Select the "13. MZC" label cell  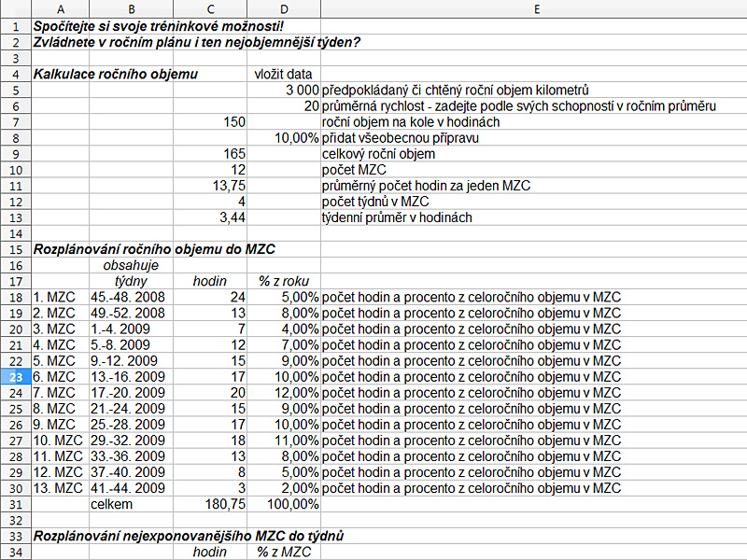click(x=60, y=487)
